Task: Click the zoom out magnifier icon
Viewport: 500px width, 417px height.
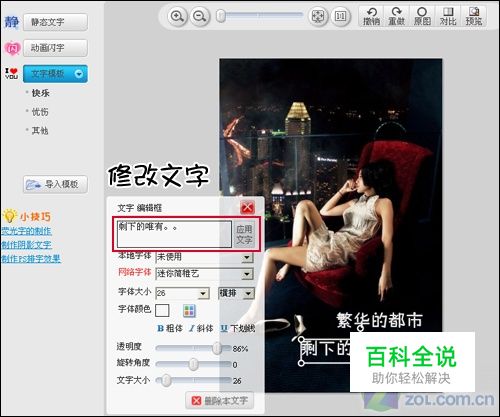Action: pyautogui.click(x=200, y=16)
